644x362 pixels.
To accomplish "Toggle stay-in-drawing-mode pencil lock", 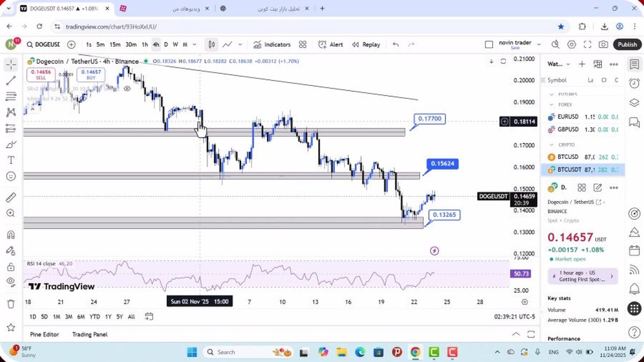I will pyautogui.click(x=11, y=250).
